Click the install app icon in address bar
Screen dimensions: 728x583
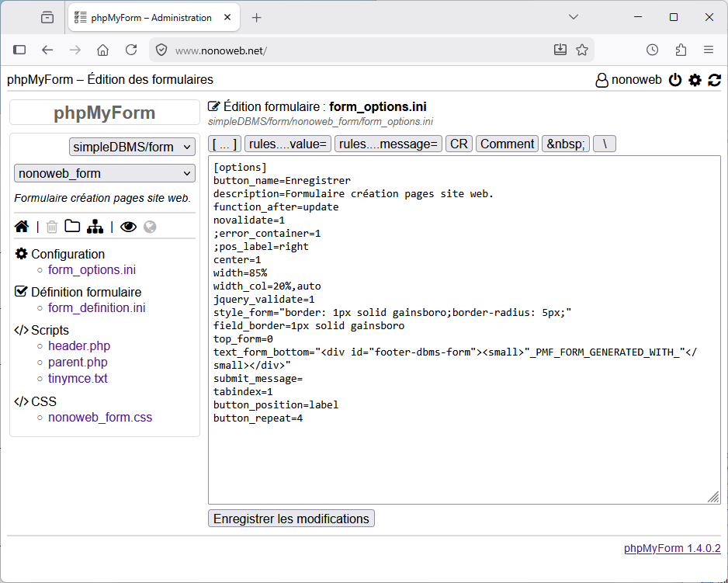(x=560, y=50)
